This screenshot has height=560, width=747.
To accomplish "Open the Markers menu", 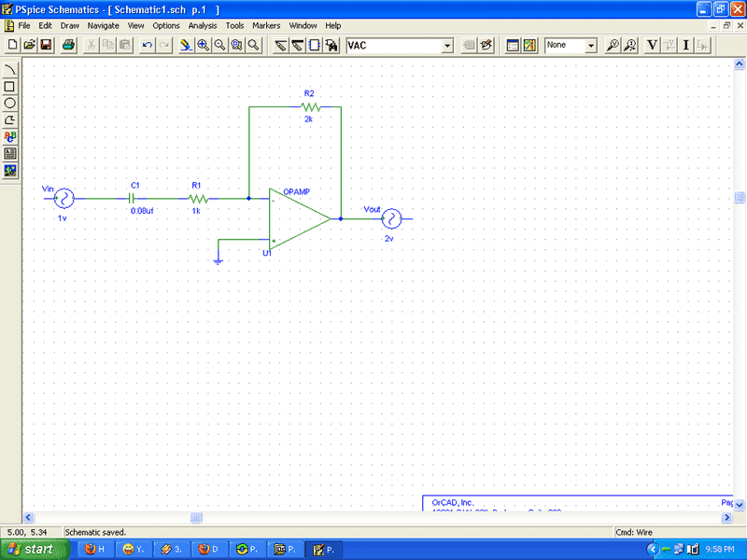I will click(x=266, y=25).
